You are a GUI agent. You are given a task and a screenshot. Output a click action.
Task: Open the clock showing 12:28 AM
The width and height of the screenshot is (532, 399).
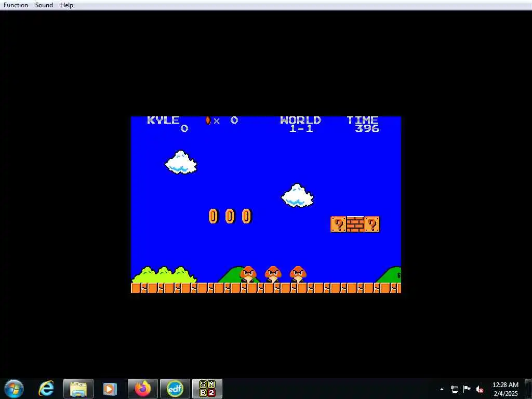(506, 389)
